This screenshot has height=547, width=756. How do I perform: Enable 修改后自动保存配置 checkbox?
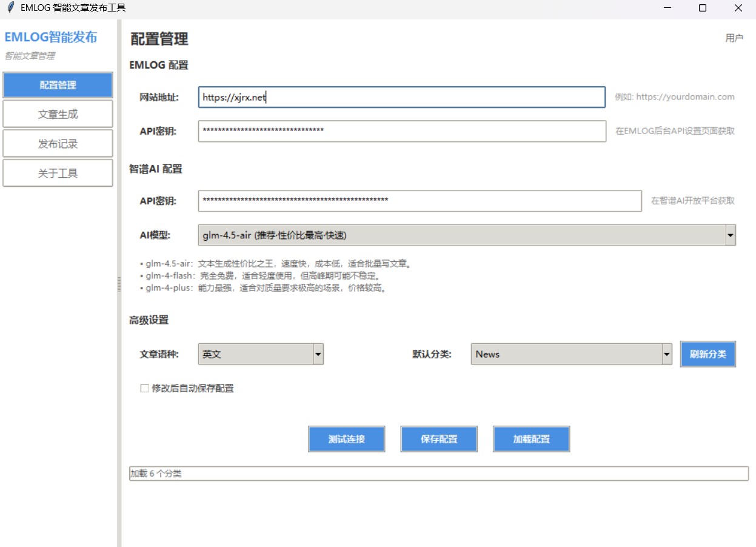[x=145, y=388]
